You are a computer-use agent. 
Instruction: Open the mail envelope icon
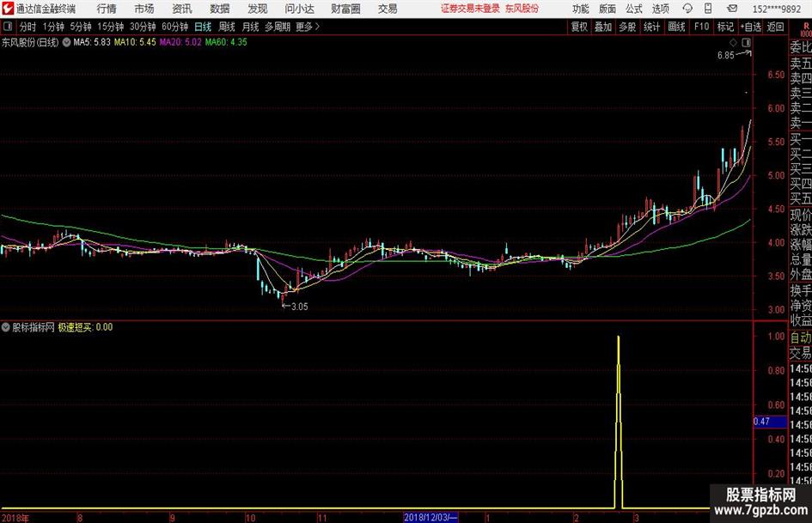[732, 9]
